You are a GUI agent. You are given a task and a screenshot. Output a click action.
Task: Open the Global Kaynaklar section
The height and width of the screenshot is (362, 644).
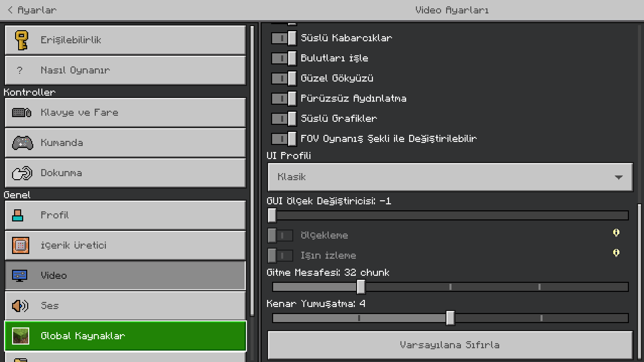(x=125, y=336)
